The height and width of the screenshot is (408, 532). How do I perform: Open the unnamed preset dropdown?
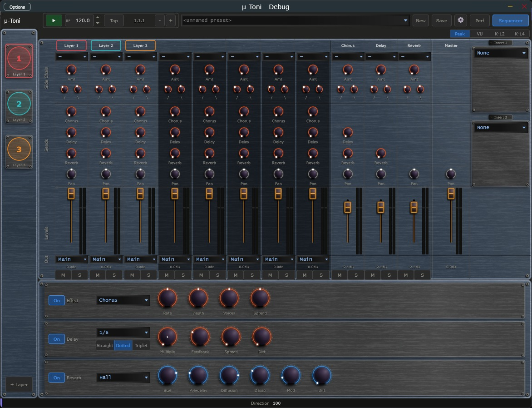point(295,20)
